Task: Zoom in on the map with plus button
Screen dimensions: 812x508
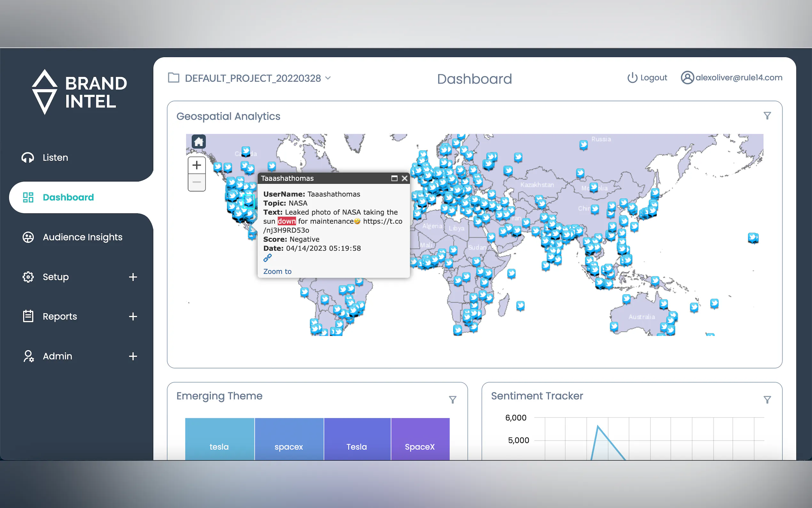Action: click(x=197, y=165)
